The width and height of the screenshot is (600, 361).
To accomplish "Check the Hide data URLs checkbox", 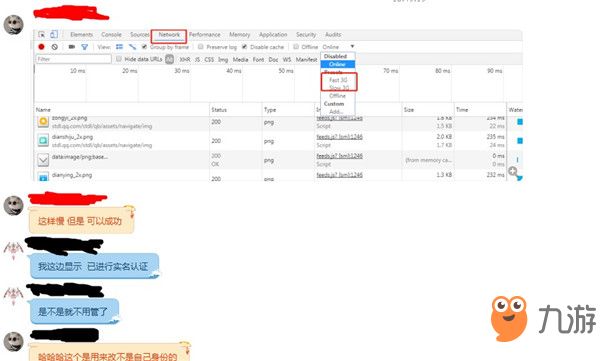I will [x=119, y=59].
